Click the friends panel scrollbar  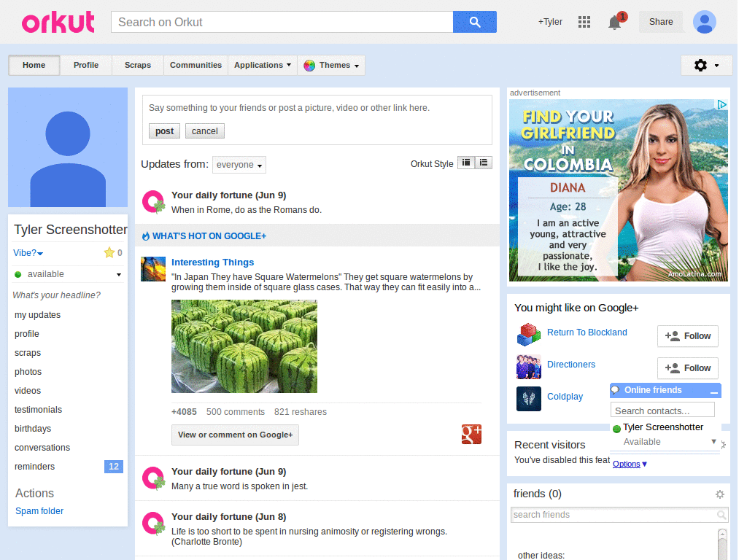coord(722,544)
